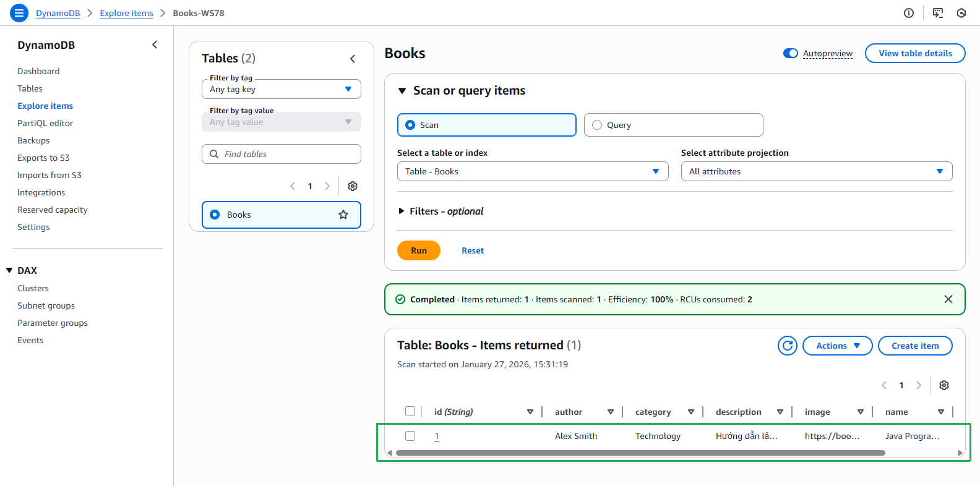The height and width of the screenshot is (486, 980).
Task: Go to Dashboard in the sidebar
Action: [38, 71]
